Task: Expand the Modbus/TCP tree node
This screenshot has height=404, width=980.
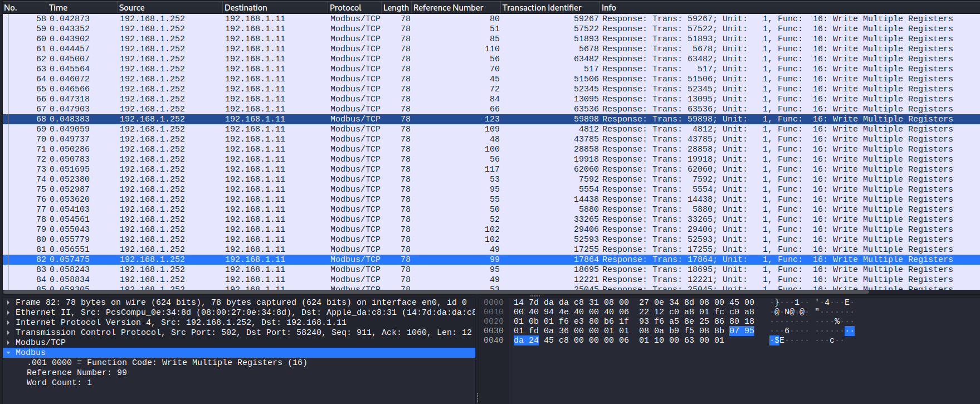Action: point(8,343)
